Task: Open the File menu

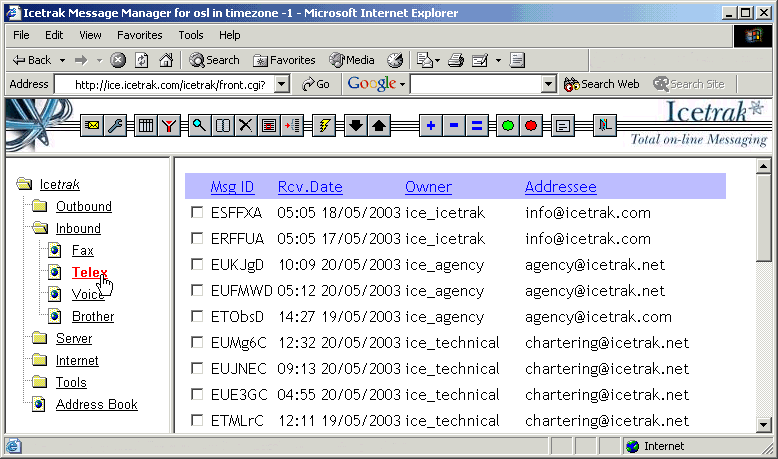Action: [x=21, y=35]
